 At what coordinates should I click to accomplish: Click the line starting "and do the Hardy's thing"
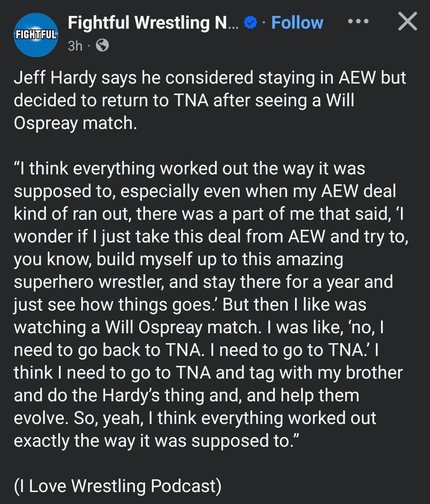[186, 395]
